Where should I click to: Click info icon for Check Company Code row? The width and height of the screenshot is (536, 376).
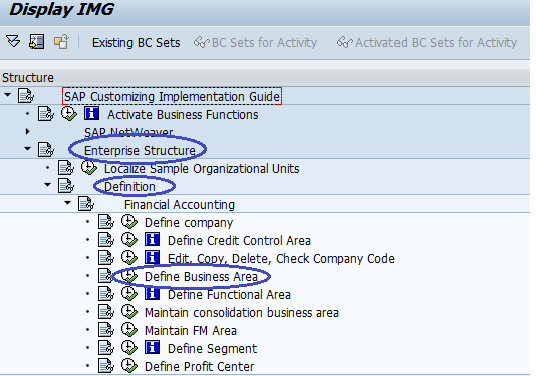click(152, 257)
